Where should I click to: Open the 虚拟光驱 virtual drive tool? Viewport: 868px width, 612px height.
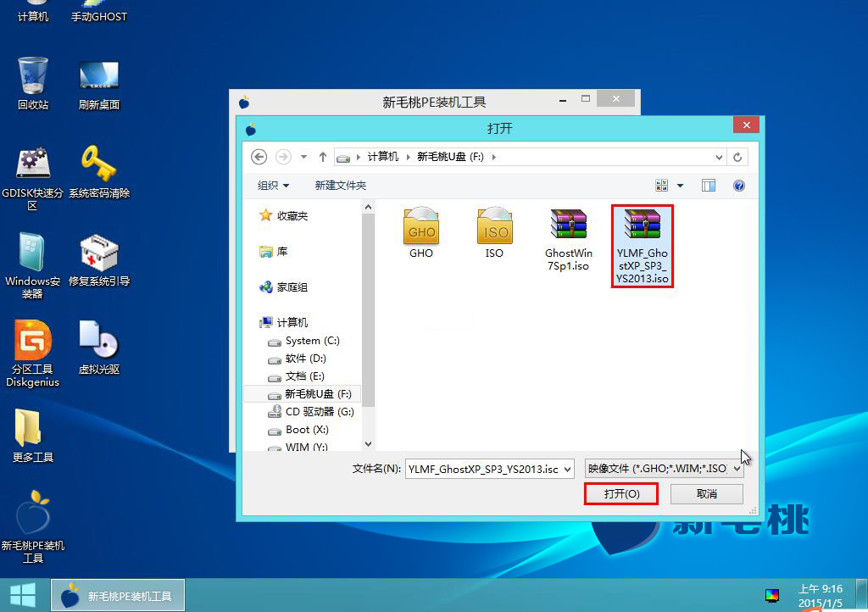coord(99,348)
